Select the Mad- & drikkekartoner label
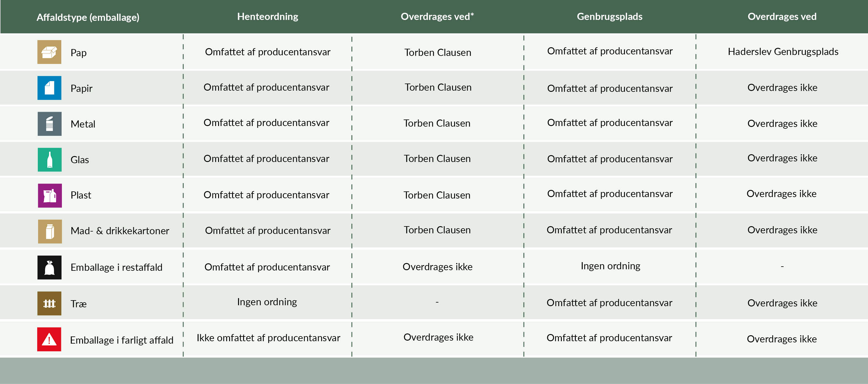Image resolution: width=868 pixels, height=384 pixels. 120,231
